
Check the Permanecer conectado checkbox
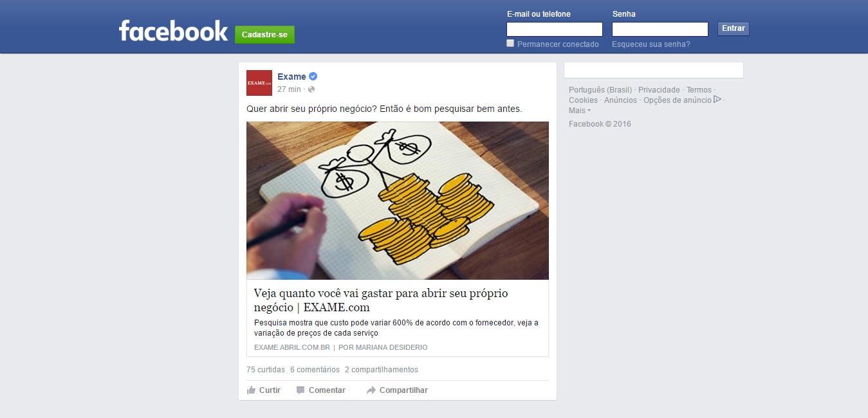[x=510, y=43]
